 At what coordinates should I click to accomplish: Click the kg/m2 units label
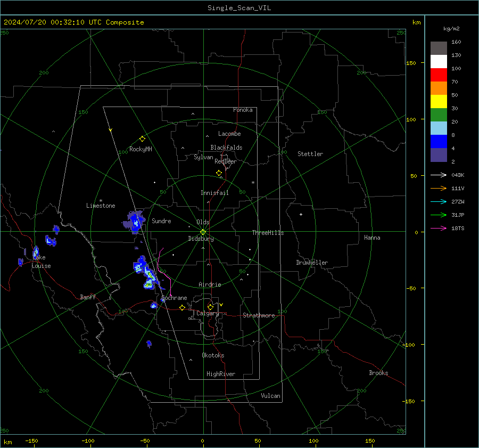(x=451, y=29)
